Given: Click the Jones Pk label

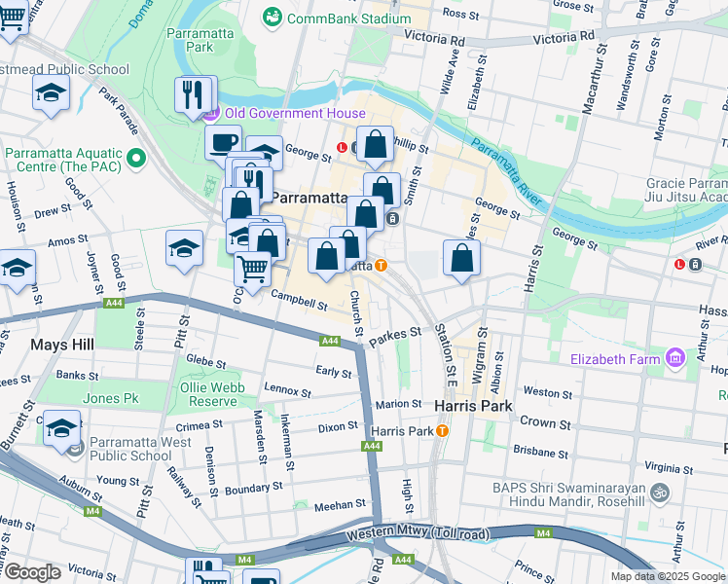Looking at the screenshot, I should 111,398.
